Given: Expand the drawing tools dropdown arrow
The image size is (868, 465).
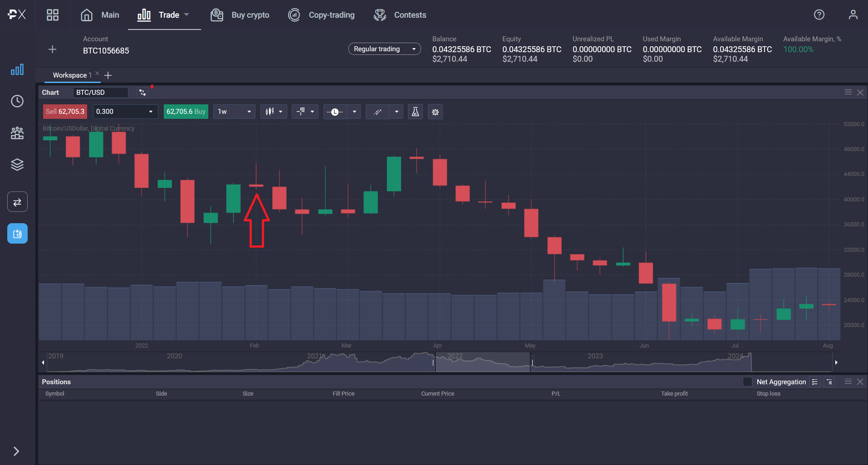Looking at the screenshot, I should click(397, 112).
